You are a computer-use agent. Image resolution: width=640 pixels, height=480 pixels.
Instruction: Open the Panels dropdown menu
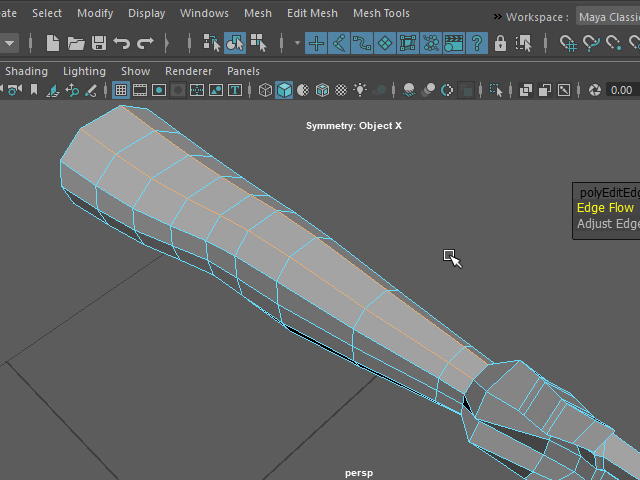243,71
